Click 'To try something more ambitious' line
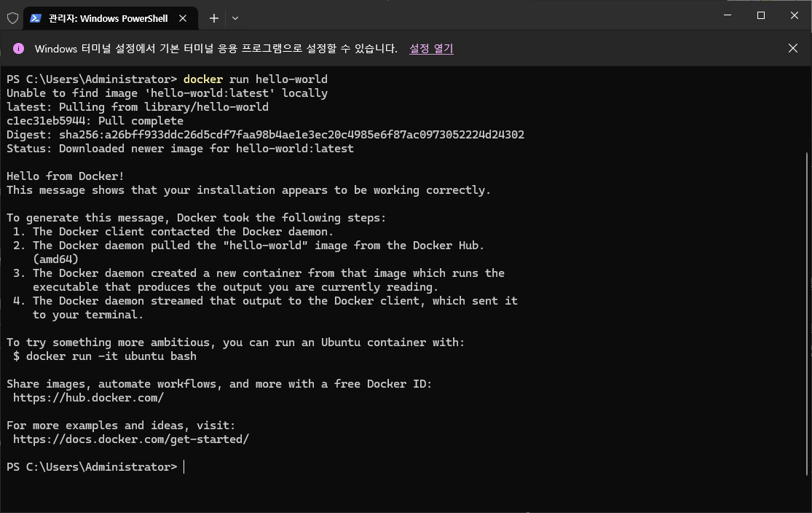812x513 pixels. (236, 342)
